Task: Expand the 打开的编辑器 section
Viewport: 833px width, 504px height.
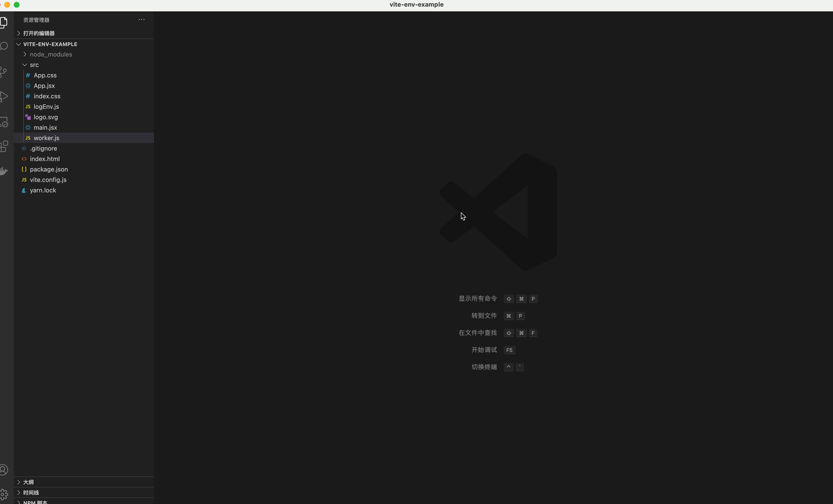Action: click(x=38, y=33)
